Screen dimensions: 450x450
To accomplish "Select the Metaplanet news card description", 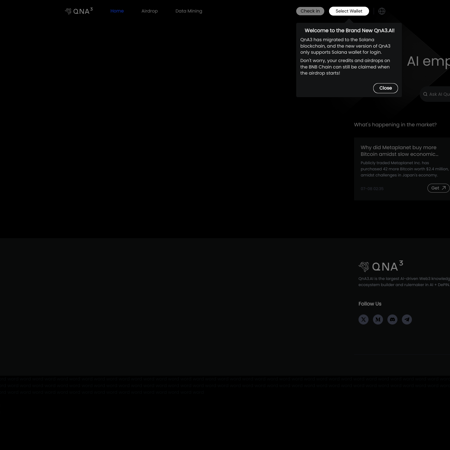I will click(405, 169).
